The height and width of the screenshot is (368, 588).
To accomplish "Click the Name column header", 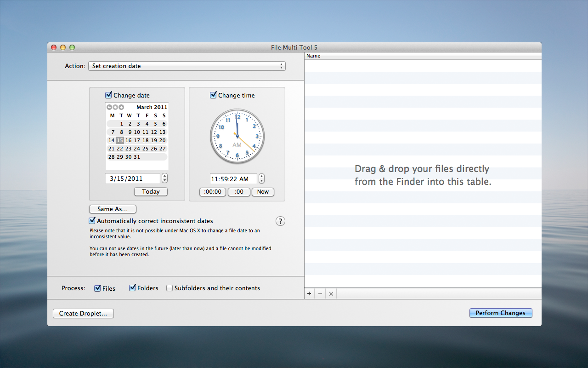I will [423, 56].
